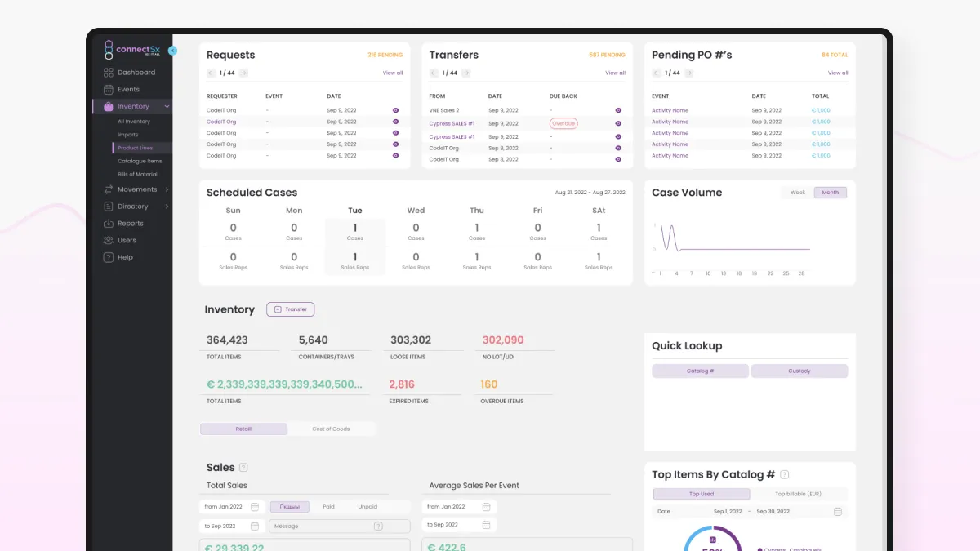Image resolution: width=980 pixels, height=551 pixels.
Task: Go to next page of Transfers
Action: point(466,73)
